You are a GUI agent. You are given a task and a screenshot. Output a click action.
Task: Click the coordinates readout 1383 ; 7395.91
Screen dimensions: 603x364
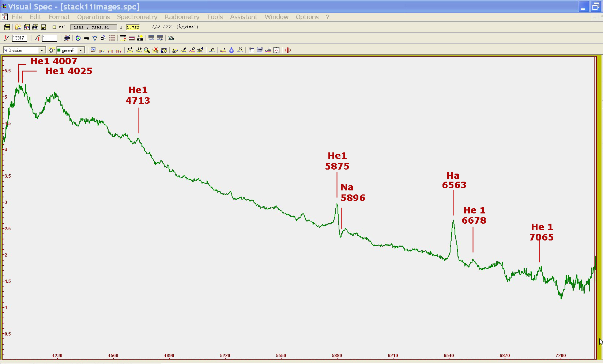pos(94,27)
